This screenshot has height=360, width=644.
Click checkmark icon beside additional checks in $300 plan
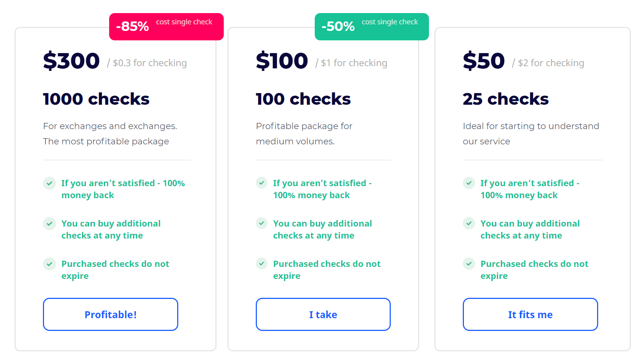tap(49, 224)
